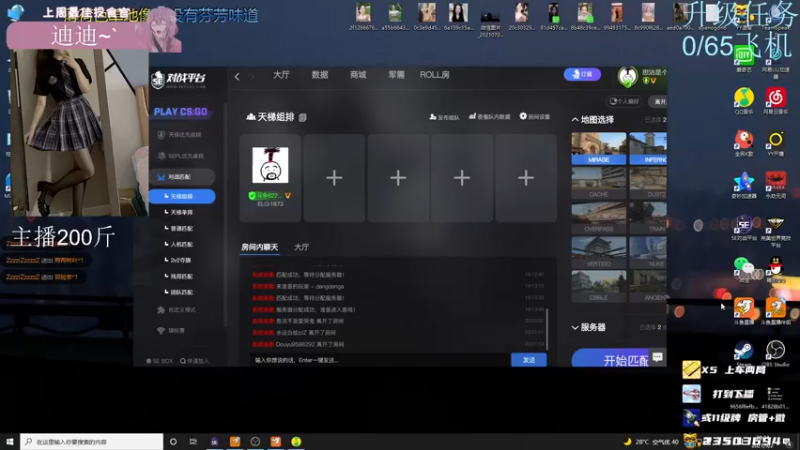Add a teammate in the fifth slot
800x450 pixels.
click(526, 178)
